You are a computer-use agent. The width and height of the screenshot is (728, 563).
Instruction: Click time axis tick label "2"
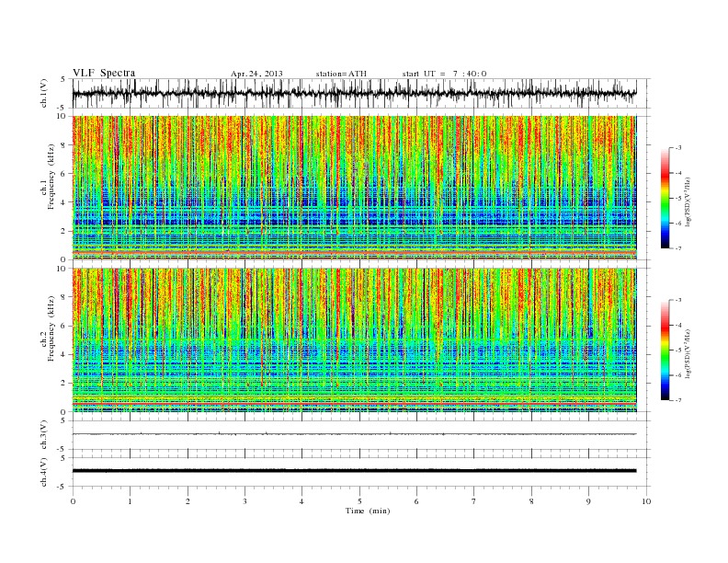click(188, 501)
